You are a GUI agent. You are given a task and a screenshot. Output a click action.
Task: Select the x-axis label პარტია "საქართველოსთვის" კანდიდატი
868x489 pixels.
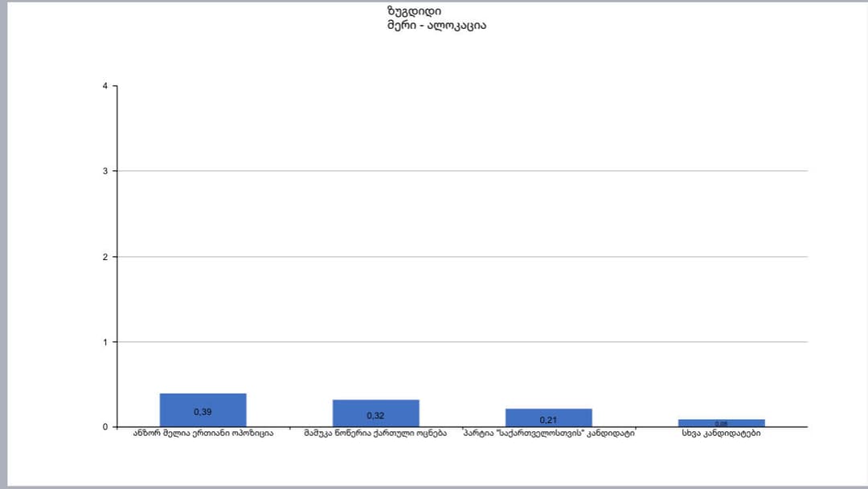tap(548, 434)
